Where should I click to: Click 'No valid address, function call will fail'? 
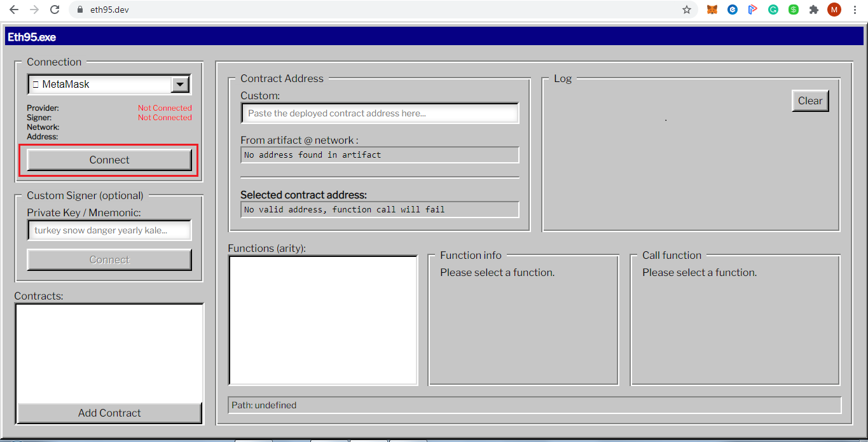click(x=344, y=209)
